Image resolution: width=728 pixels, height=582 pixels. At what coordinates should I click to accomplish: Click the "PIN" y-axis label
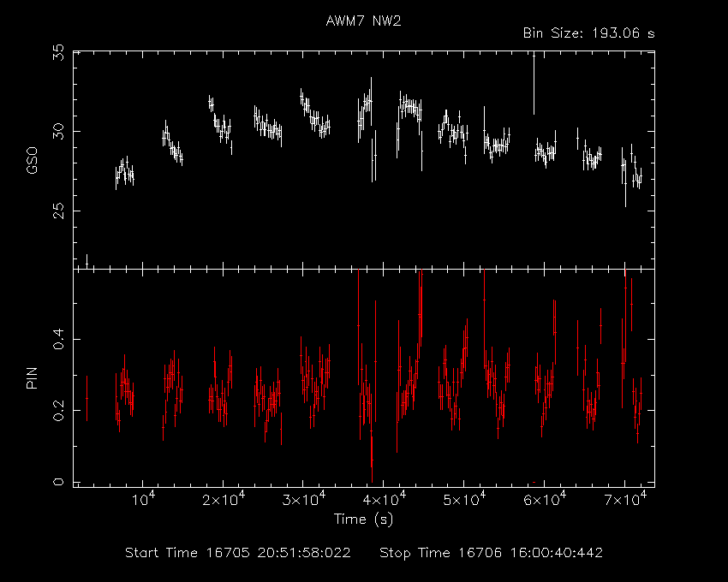(32, 377)
